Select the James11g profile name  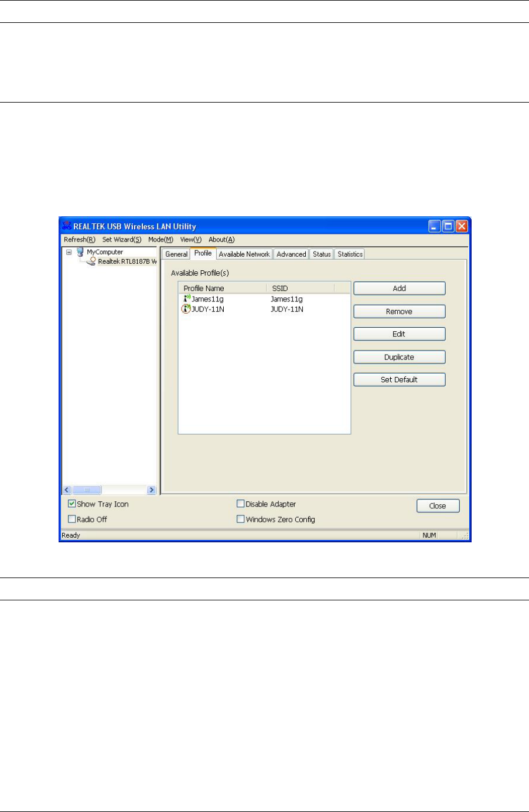coord(207,299)
